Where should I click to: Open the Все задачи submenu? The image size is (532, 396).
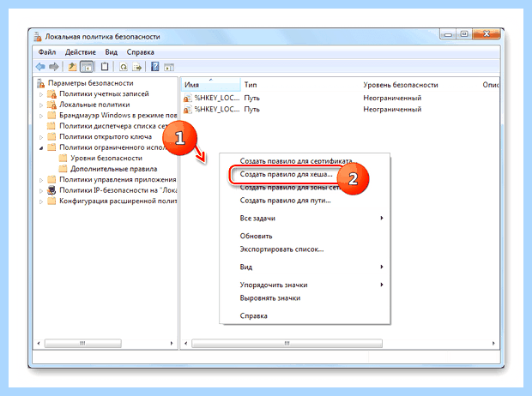point(305,218)
